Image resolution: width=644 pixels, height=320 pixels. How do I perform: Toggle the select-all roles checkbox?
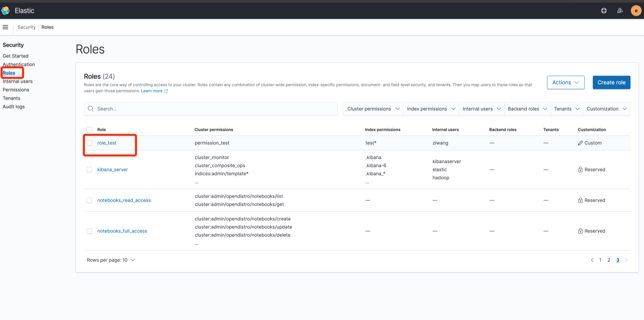89,130
